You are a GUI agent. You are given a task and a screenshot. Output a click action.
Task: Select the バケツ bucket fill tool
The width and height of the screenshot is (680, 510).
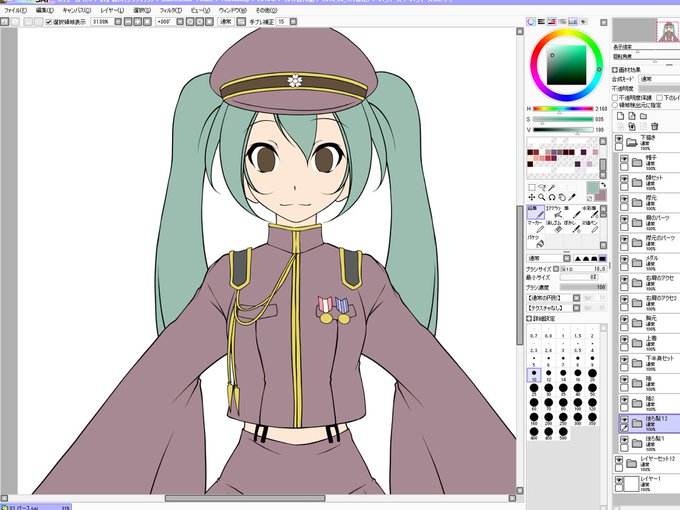(x=536, y=242)
